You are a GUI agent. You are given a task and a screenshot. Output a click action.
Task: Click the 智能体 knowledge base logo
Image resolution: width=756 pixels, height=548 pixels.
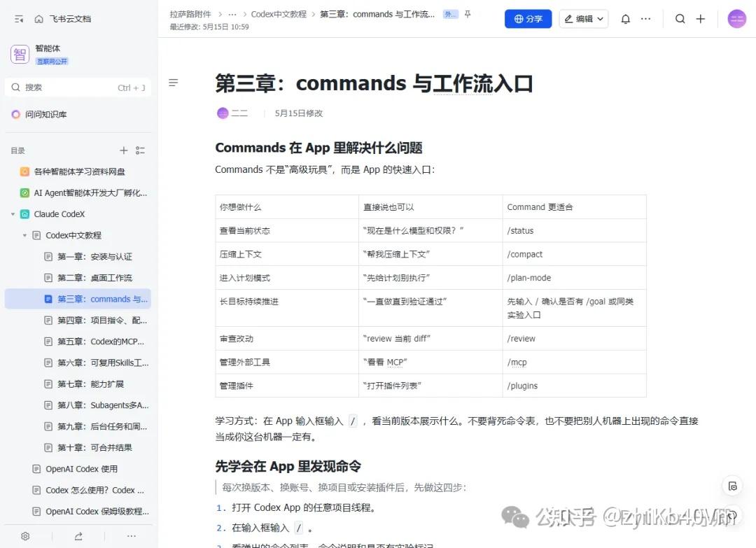pyautogui.click(x=20, y=54)
